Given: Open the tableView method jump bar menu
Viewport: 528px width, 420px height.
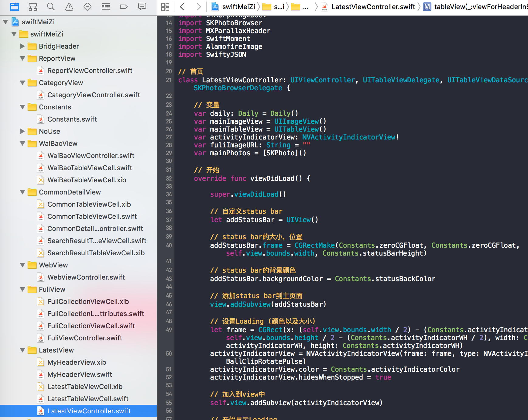Looking at the screenshot, I should (x=480, y=7).
